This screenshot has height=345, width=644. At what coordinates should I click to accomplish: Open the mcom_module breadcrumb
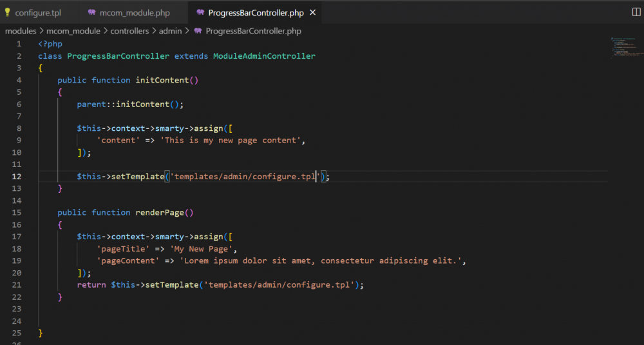point(73,31)
